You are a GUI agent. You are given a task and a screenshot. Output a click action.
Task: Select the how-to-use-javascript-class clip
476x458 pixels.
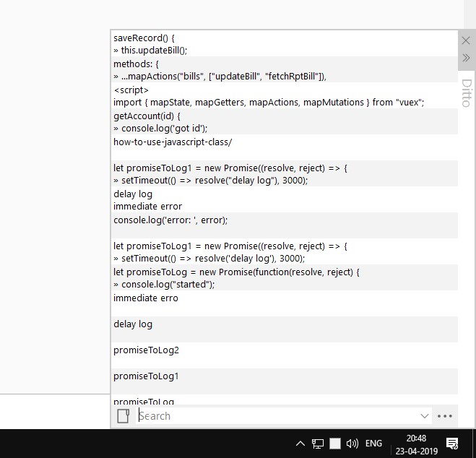point(285,142)
